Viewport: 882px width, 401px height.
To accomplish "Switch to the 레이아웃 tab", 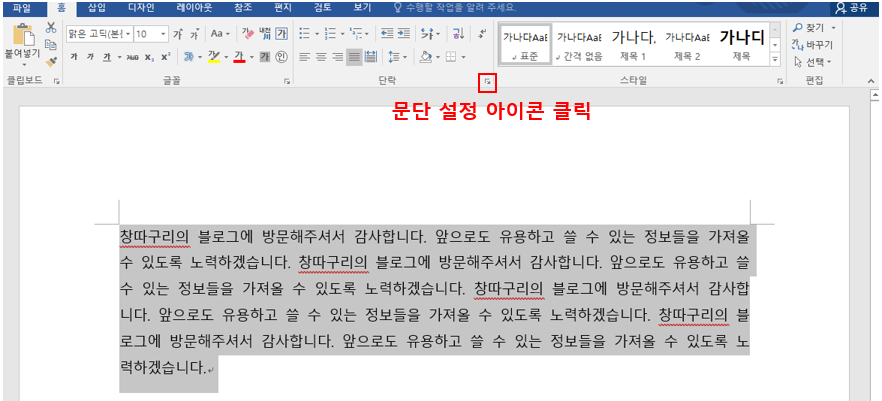I will (x=194, y=8).
